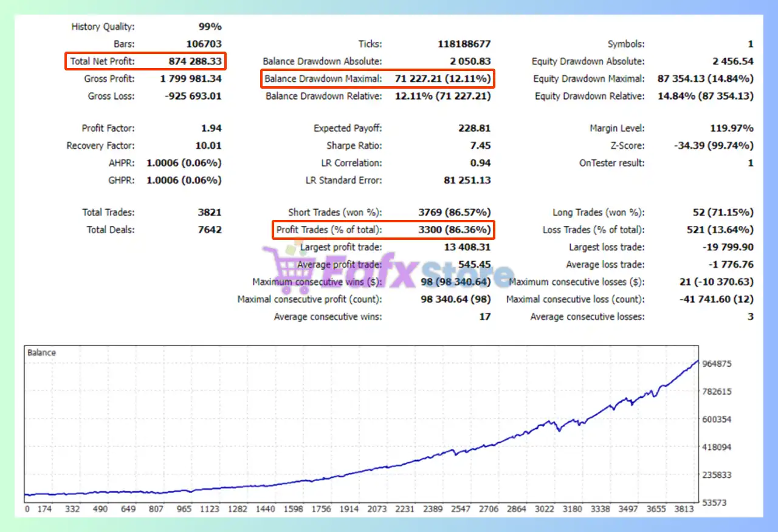Click the Equity Drawdown Maximal value

(705, 79)
